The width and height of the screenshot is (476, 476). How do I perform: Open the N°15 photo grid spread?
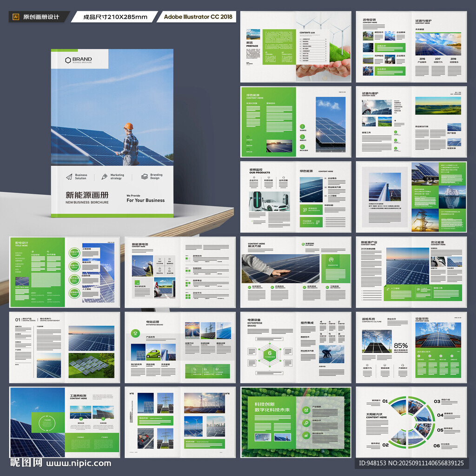[180, 422]
